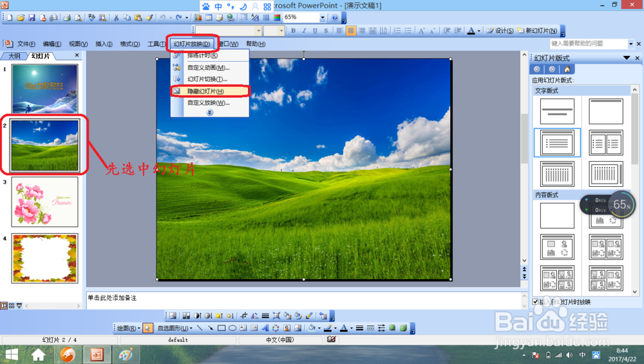This screenshot has width=644, height=364.
Task: Click the Format Painter brush icon
Action: point(149,17)
